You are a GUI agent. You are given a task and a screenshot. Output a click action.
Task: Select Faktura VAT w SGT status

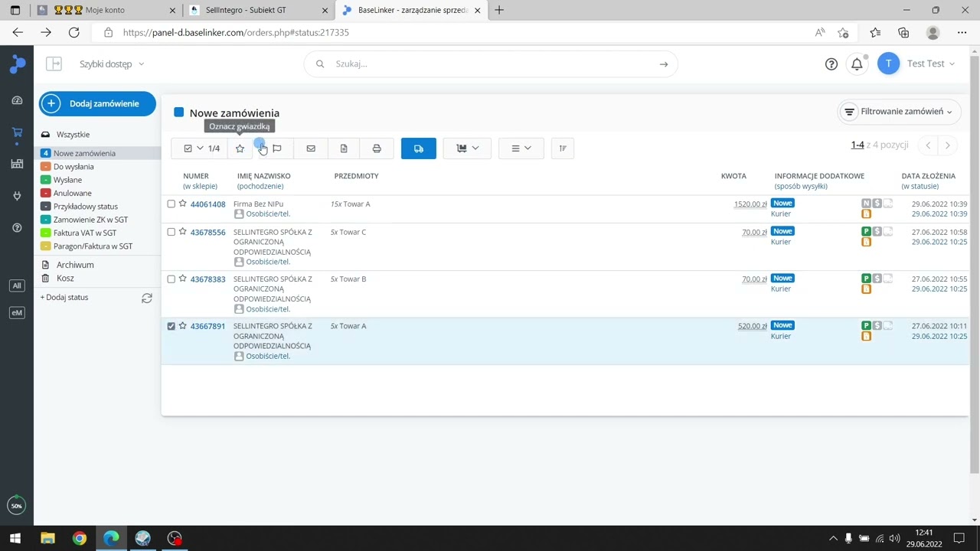[85, 233]
